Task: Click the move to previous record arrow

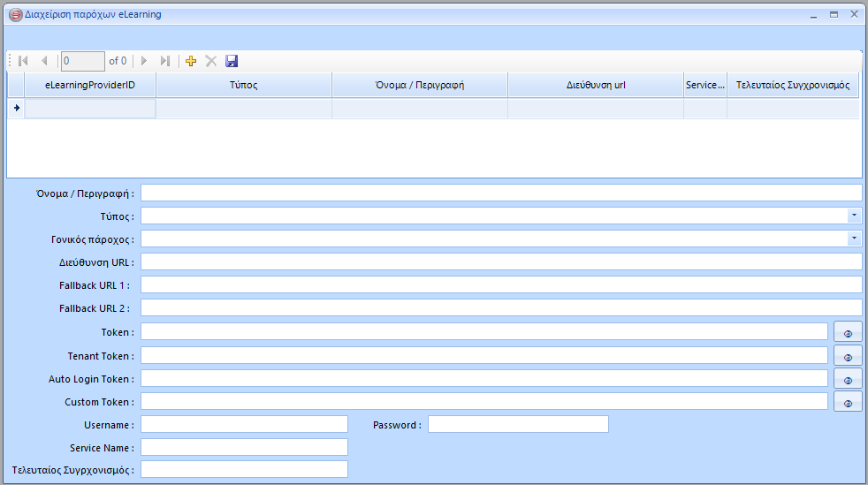Action: point(44,61)
